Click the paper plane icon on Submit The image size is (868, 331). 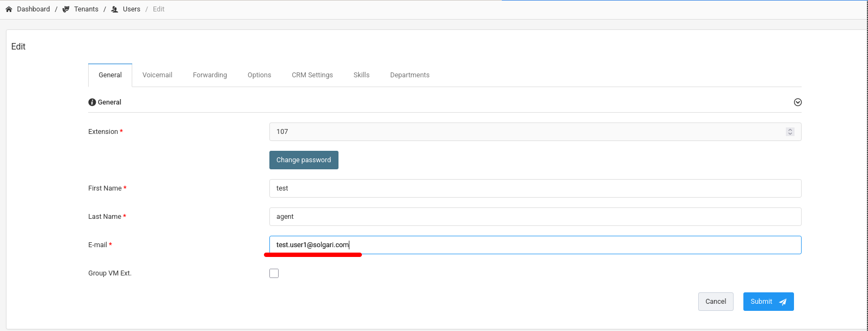tap(783, 302)
